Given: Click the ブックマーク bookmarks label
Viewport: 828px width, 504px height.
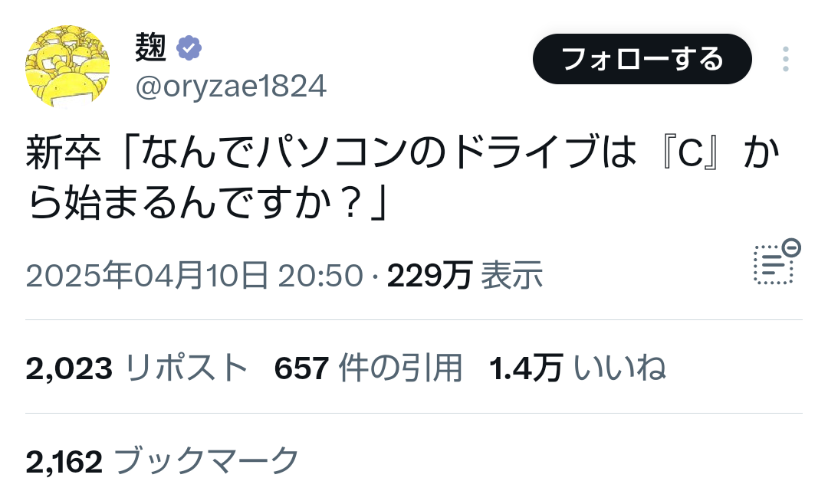Looking at the screenshot, I should 206,461.
